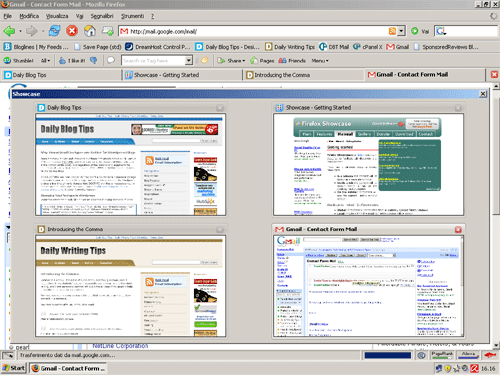500x375 pixels.
Task: Click the red close tab button at the right of the tab bar
Action: pyautogui.click(x=494, y=75)
